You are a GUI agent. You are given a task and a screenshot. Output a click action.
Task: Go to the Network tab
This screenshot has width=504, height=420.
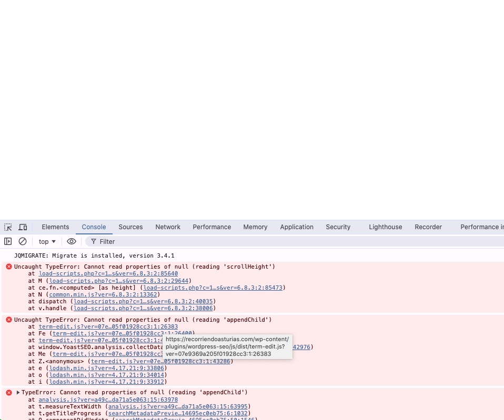click(168, 227)
